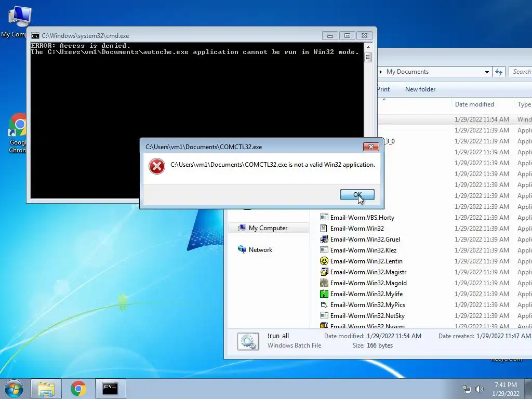Close the COMCTL32.exe error dialog

pos(371,147)
